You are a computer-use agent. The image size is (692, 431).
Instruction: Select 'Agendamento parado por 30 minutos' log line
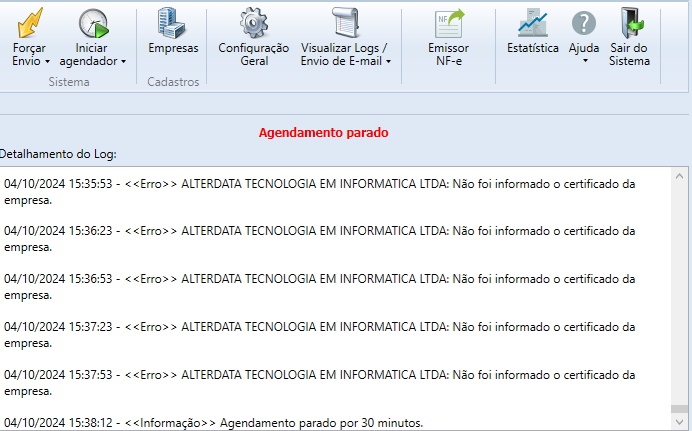(214, 423)
